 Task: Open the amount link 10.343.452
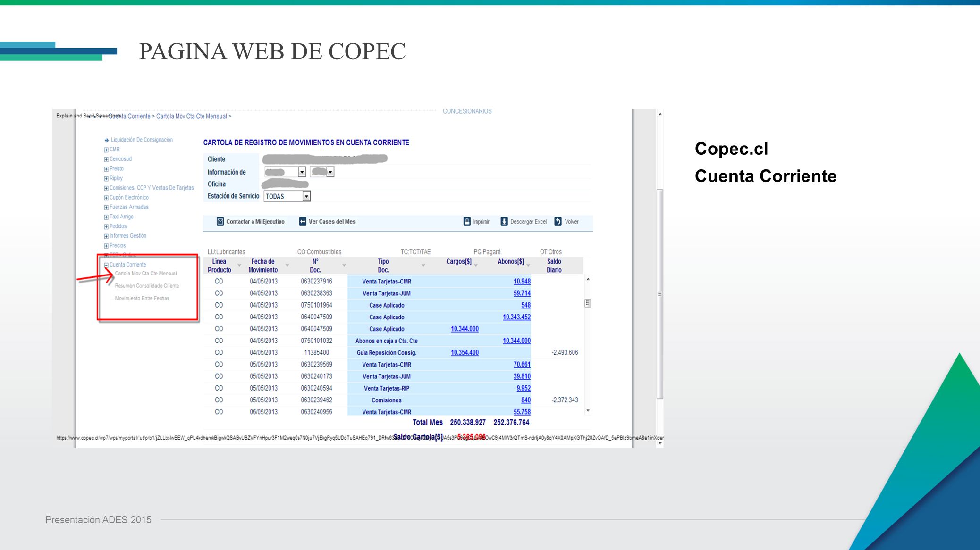(x=516, y=317)
